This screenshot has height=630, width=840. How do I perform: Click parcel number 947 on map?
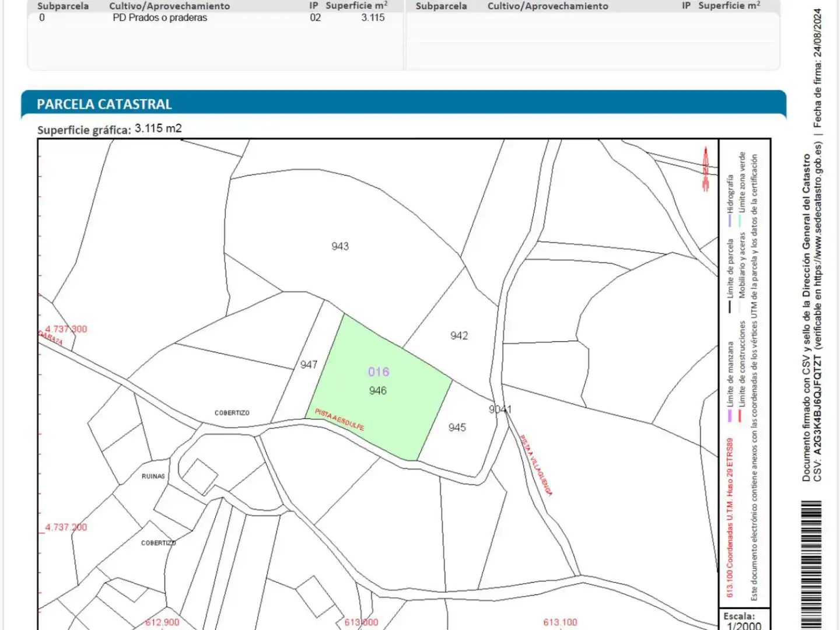click(309, 365)
